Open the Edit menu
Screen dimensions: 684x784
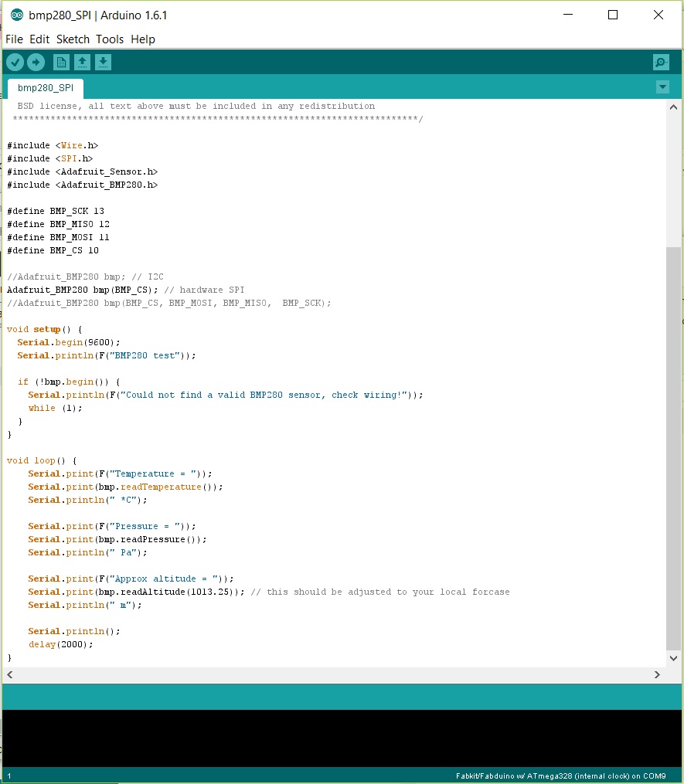[39, 39]
